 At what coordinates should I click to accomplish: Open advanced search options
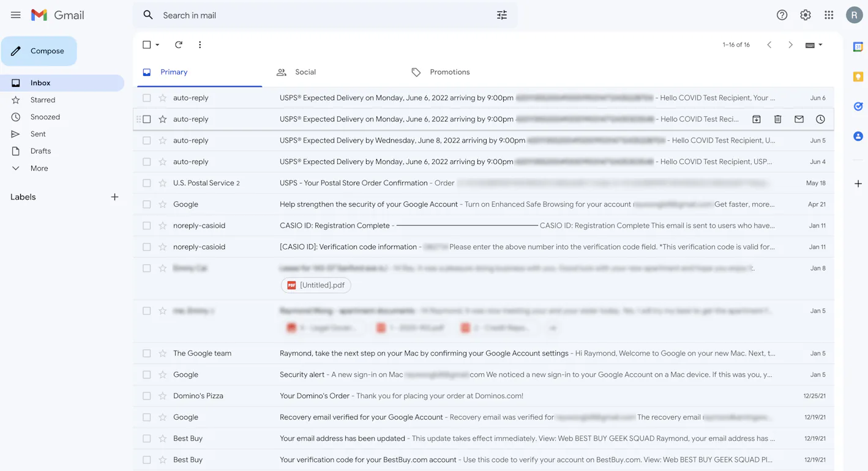(x=502, y=15)
